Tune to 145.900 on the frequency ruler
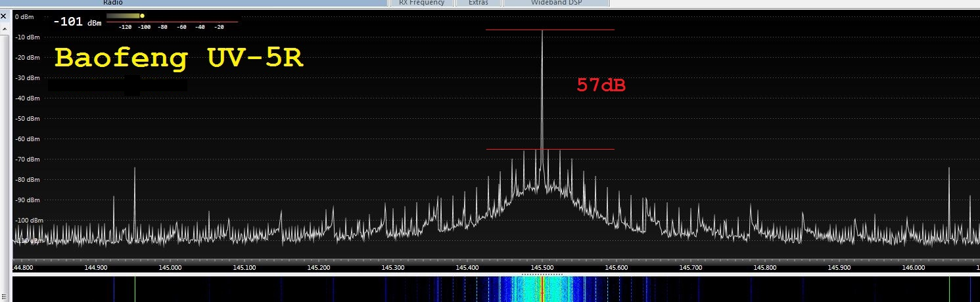Image resolution: width=980 pixels, height=302 pixels. [839, 267]
